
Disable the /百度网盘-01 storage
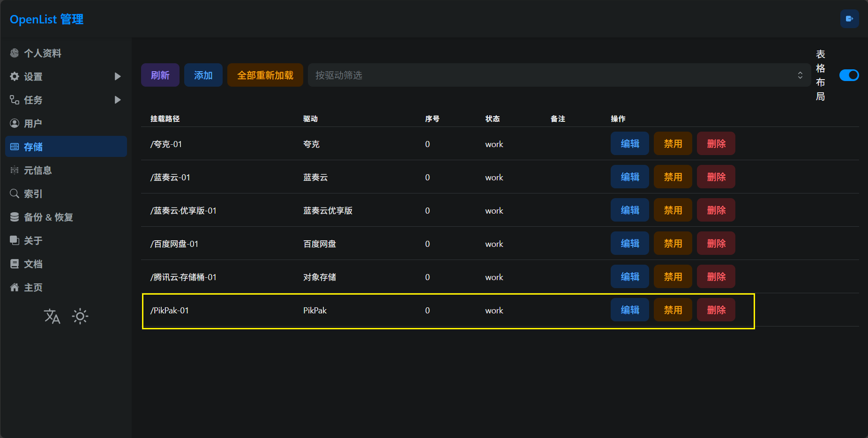point(673,244)
